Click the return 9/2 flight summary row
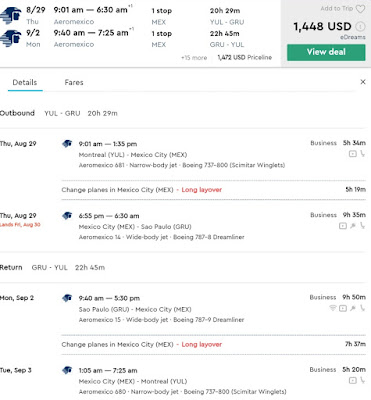The height and width of the screenshot is (400, 371). [140, 38]
